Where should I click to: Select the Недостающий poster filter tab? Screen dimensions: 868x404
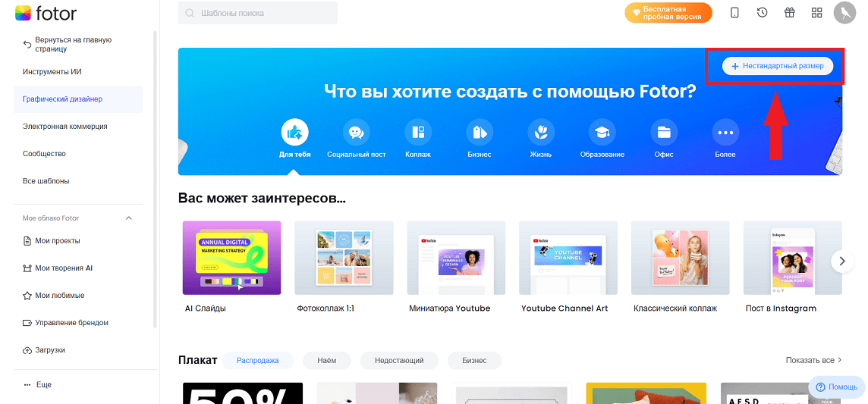pos(399,360)
